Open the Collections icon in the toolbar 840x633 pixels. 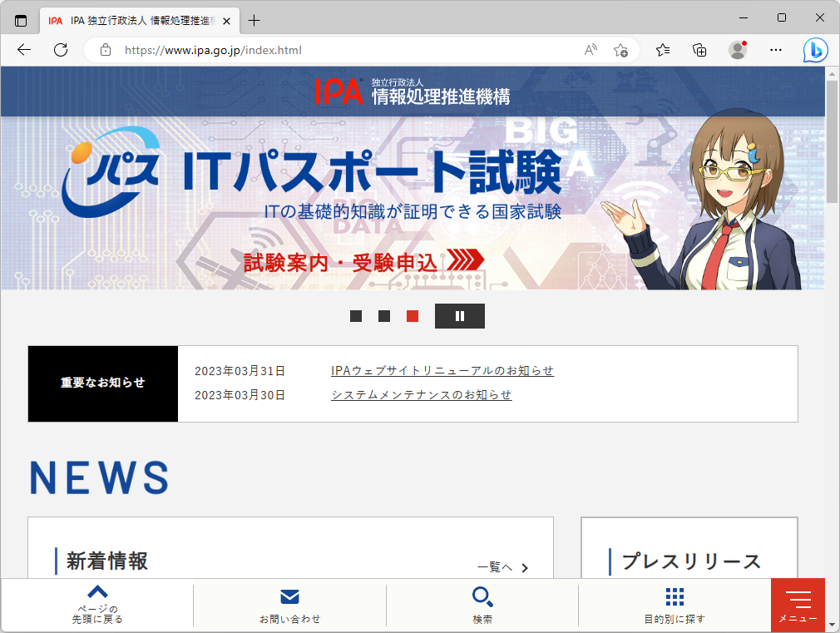pos(699,50)
